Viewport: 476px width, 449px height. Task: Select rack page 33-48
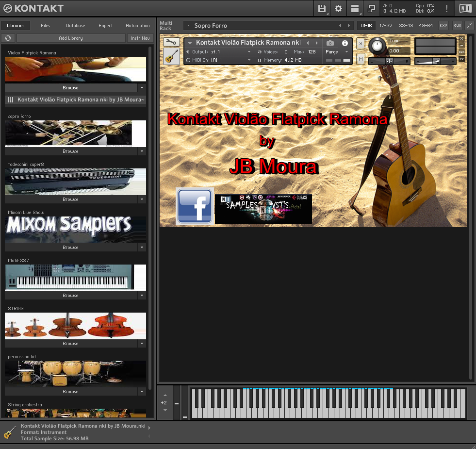406,26
